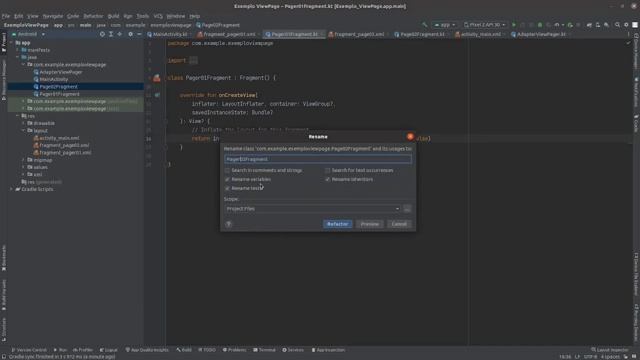Collapse the app module tree node
Screen dimensions: 640x360
pyautogui.click(x=11, y=43)
